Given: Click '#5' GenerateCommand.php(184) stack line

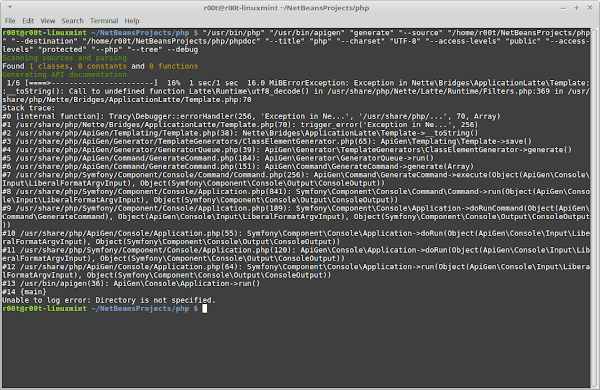Looking at the screenshot, I should coord(218,158).
